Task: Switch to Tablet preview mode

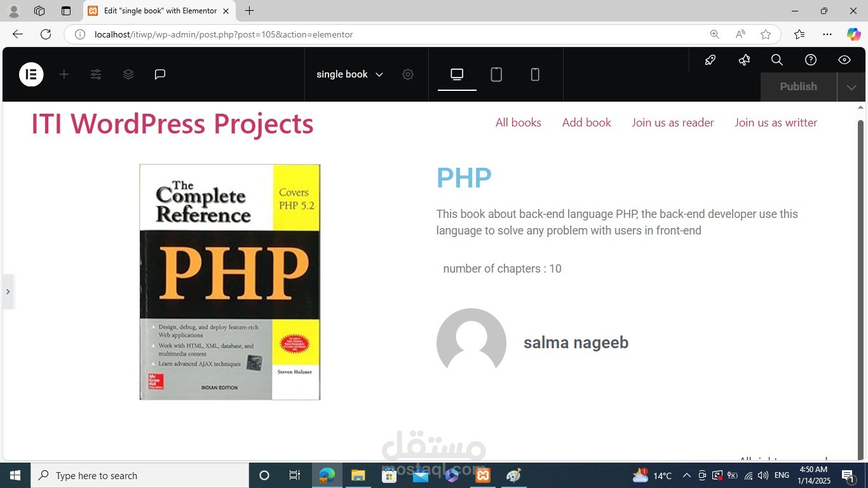Action: [496, 74]
